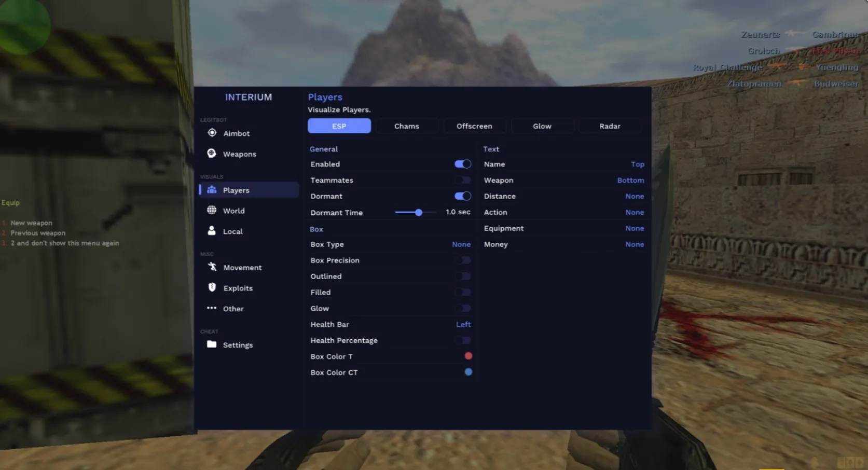This screenshot has width=868, height=470.
Task: Select the World globe icon
Action: pyautogui.click(x=212, y=210)
